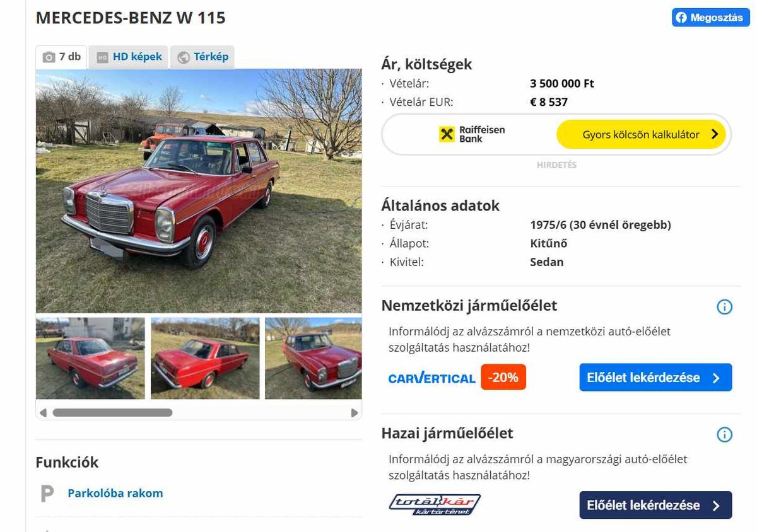
Task: Open info icon for Hazai járműelőélet
Action: (724, 434)
